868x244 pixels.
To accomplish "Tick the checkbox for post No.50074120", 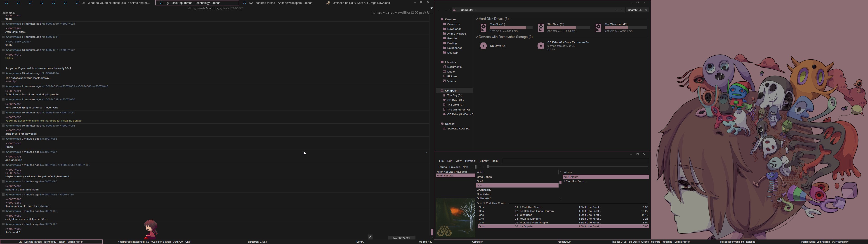I will (x=3, y=224).
